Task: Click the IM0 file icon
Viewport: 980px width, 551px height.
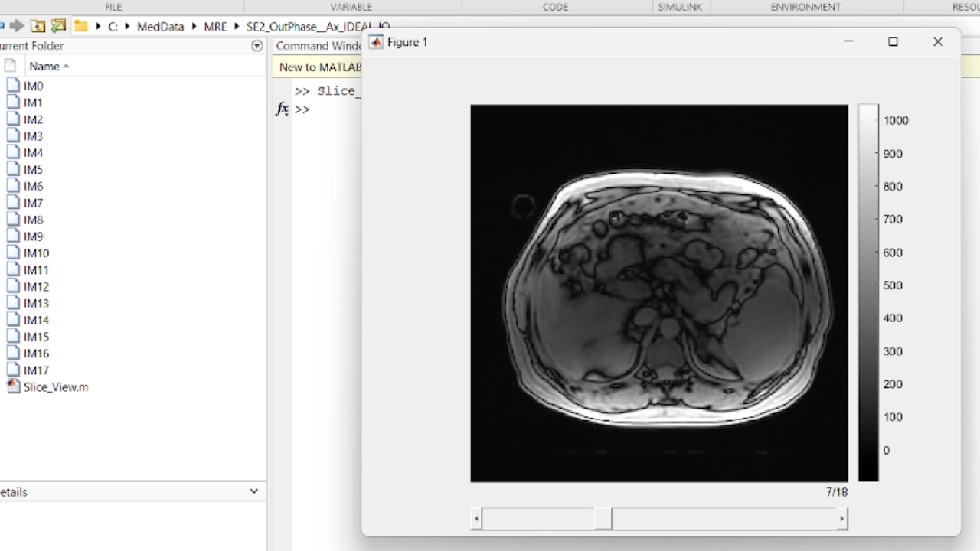Action: click(x=13, y=86)
